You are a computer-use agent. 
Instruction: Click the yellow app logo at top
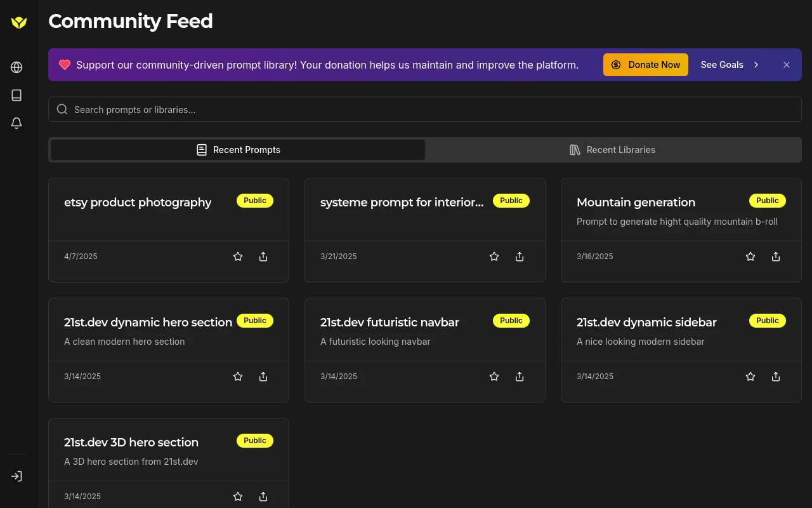click(x=18, y=22)
